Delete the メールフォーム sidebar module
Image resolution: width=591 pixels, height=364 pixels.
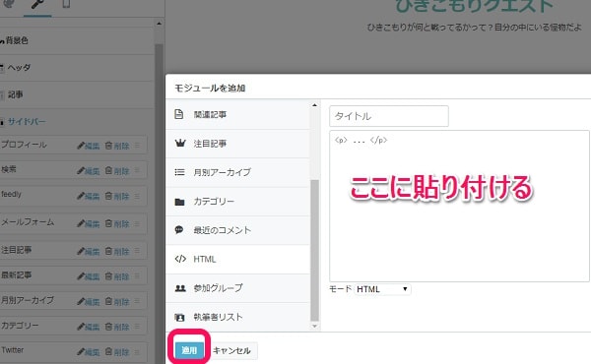tap(117, 223)
